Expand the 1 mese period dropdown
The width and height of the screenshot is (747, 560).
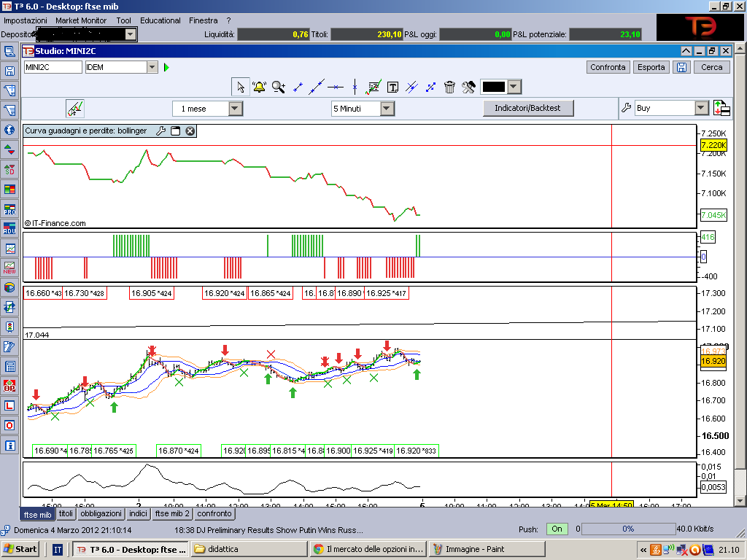coord(236,109)
